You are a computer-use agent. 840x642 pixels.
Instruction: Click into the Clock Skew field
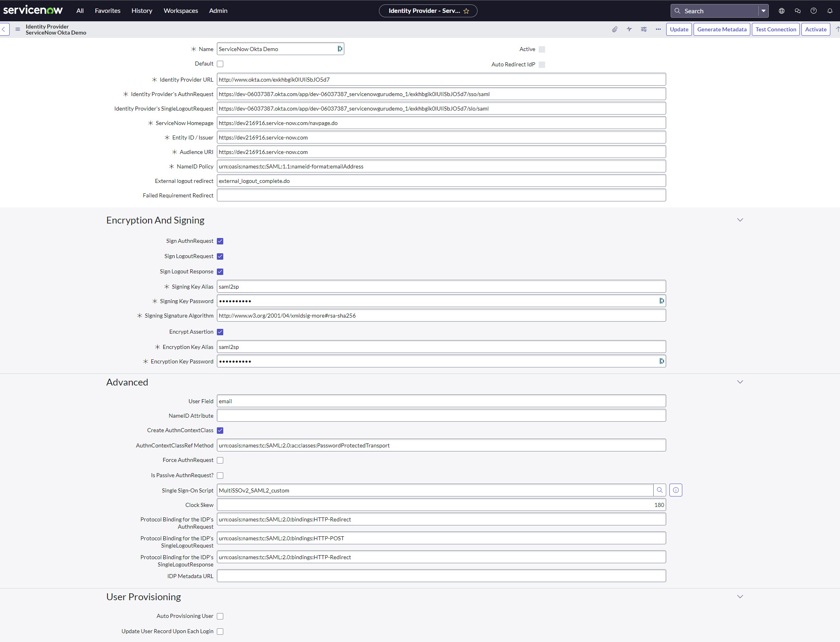pos(441,505)
